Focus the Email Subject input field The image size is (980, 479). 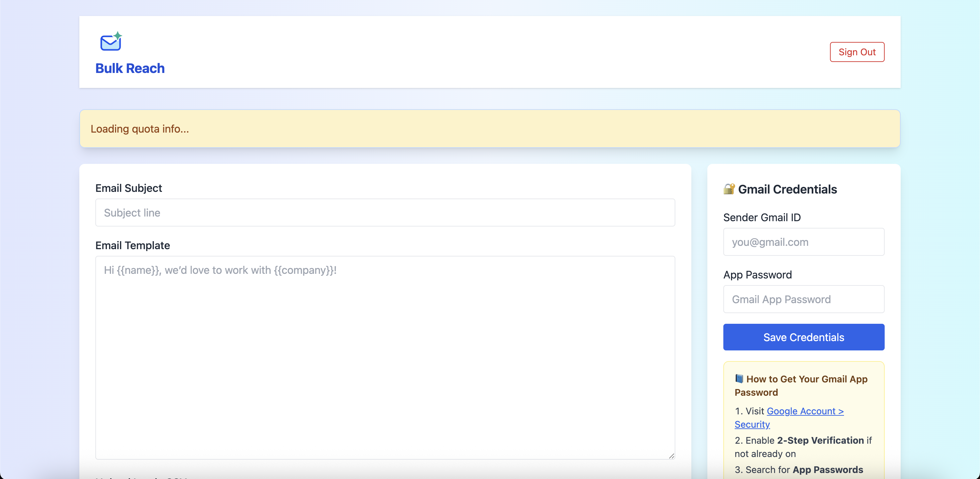(385, 213)
